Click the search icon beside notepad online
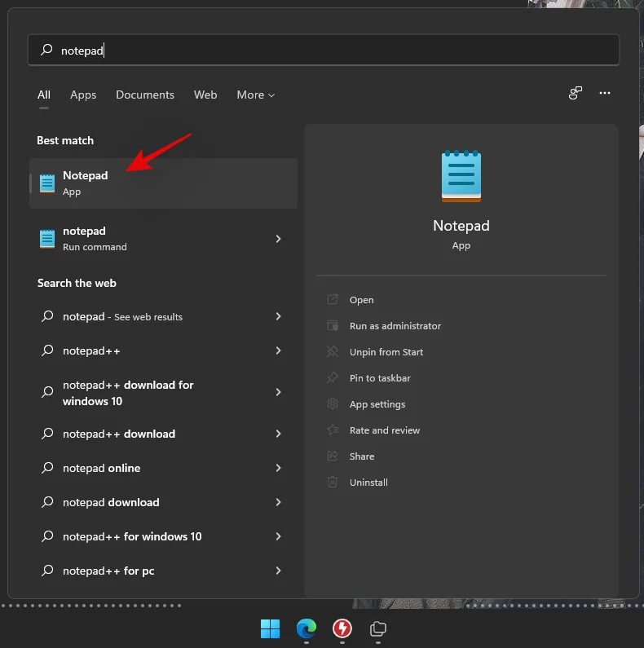Screen dimensions: 644x648 47,468
